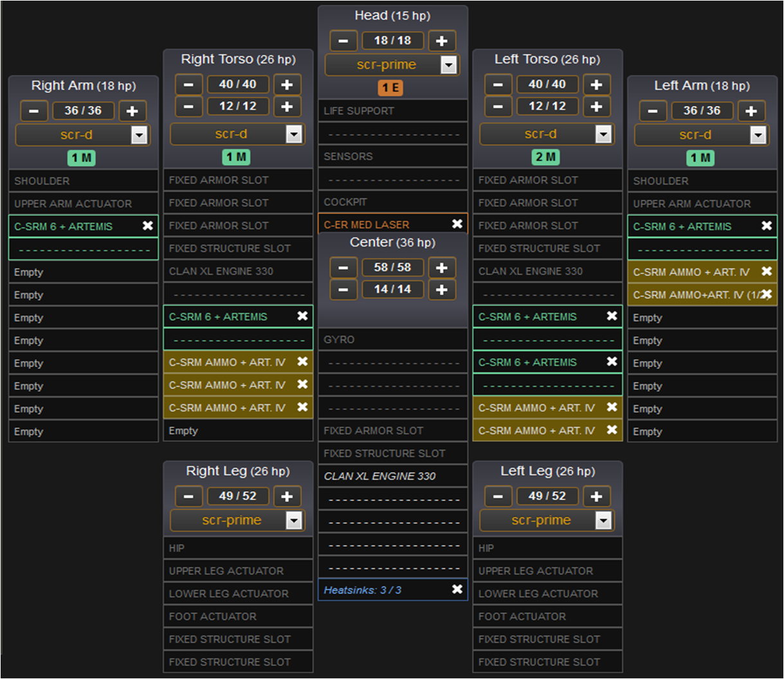
Task: Remove C-SRM 6 + ARTEMIS from the Right Arm
Action: (148, 226)
